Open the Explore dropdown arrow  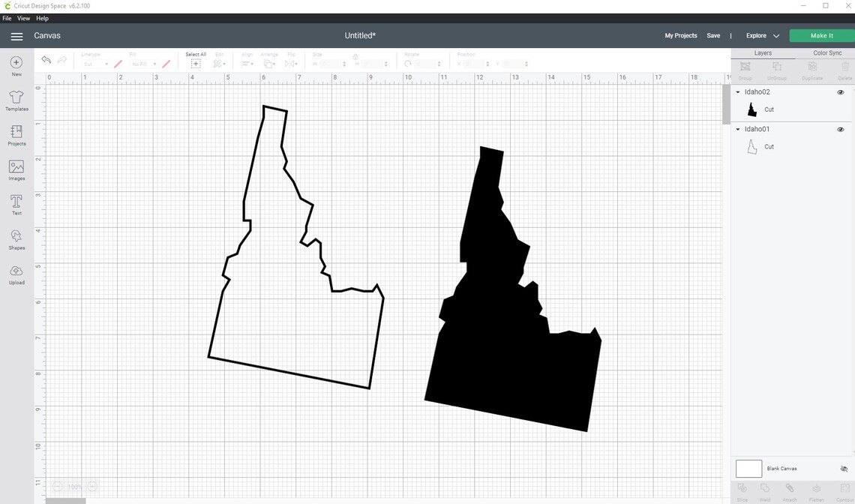tap(776, 35)
